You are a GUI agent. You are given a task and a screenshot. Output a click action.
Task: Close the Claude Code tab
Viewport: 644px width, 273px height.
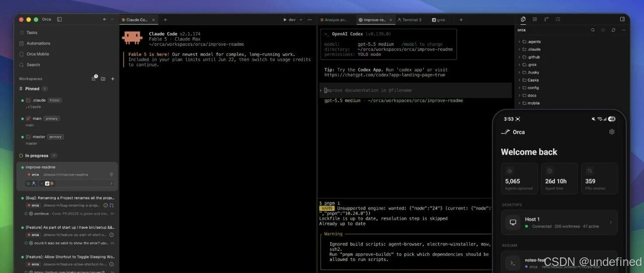pyautogui.click(x=153, y=20)
